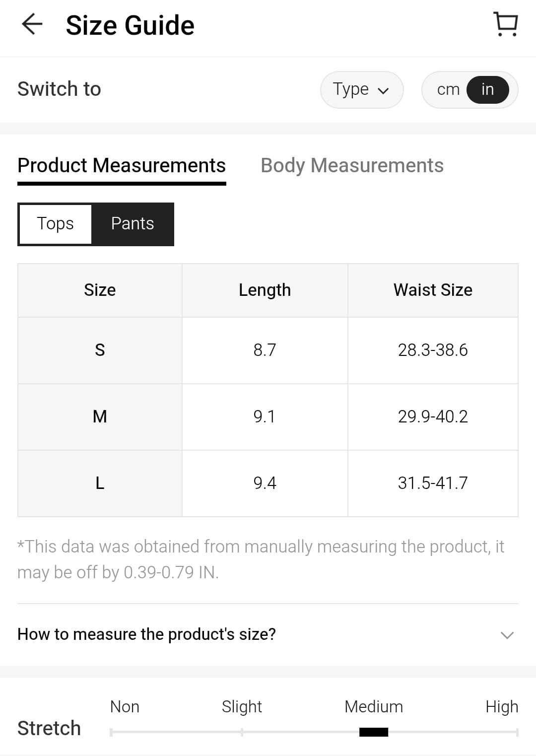The image size is (536, 756).
Task: Open the Type dropdown
Action: click(x=361, y=89)
